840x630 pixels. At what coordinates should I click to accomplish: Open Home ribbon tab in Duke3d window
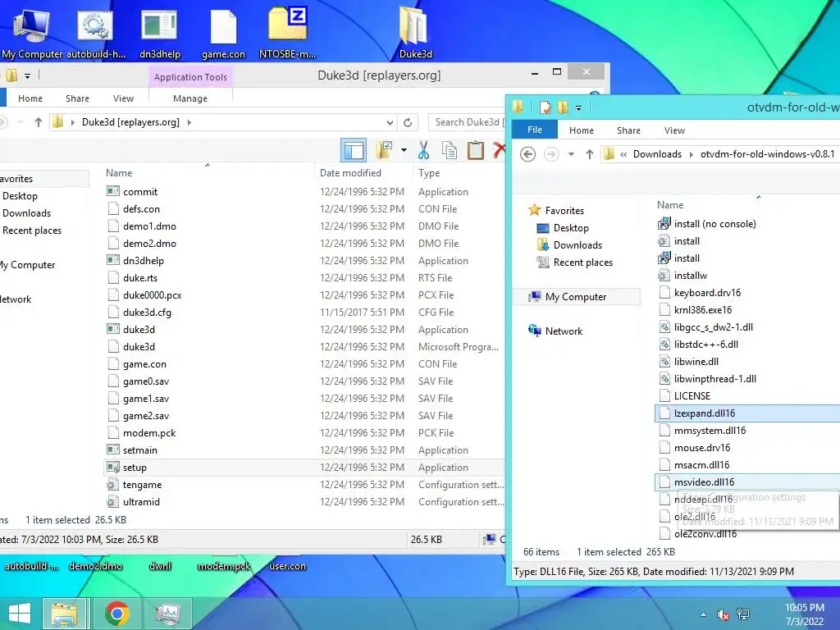coord(30,98)
